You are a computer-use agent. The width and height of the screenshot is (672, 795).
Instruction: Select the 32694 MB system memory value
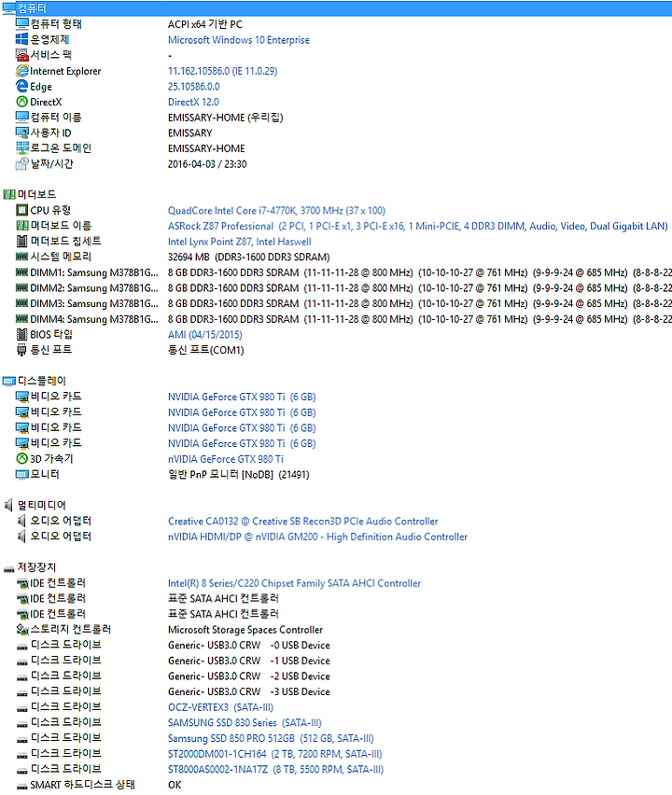pyautogui.click(x=248, y=258)
